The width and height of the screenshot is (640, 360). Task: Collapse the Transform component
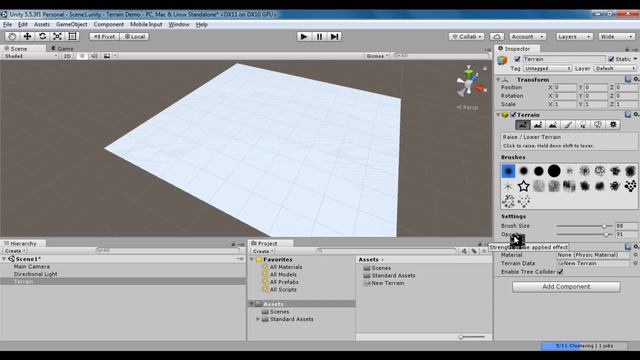tap(498, 80)
